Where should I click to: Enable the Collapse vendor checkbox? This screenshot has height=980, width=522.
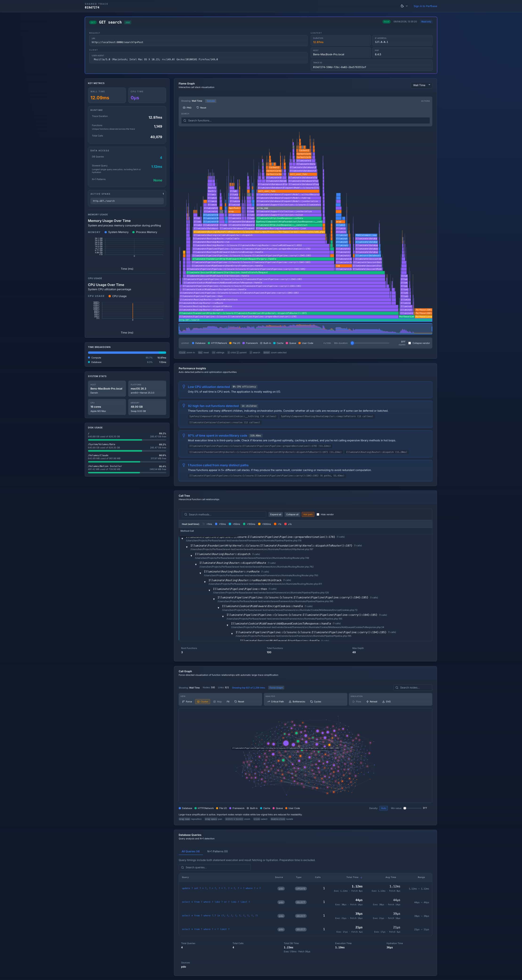point(410,343)
